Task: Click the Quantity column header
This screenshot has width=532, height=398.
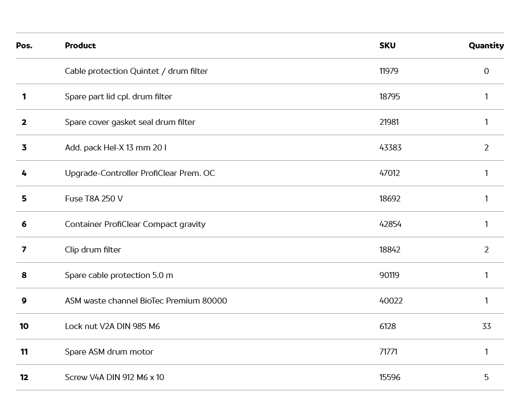Action: tap(486, 46)
